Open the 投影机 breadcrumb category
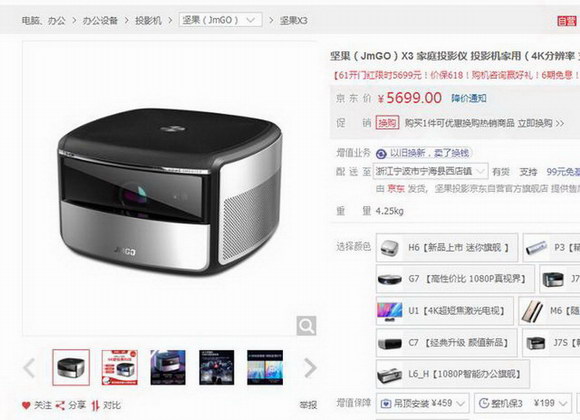Screen dimensions: 580x420 [x=148, y=20]
